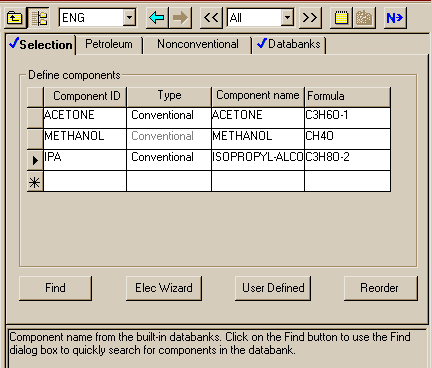Select the ACETONE row header
This screenshot has height=368, width=432.
[35, 118]
